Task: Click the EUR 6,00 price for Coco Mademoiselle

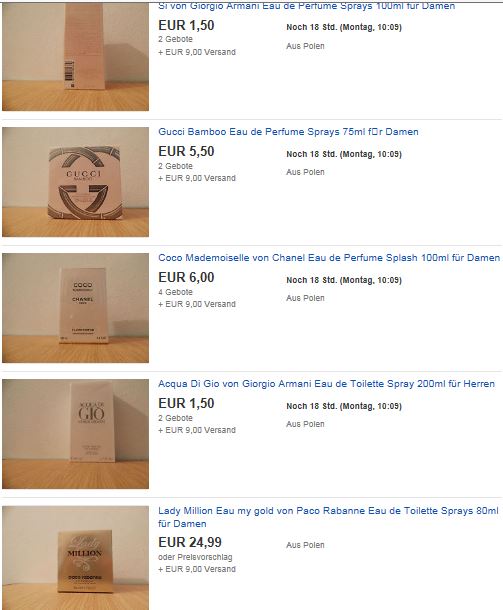Action: click(x=186, y=277)
